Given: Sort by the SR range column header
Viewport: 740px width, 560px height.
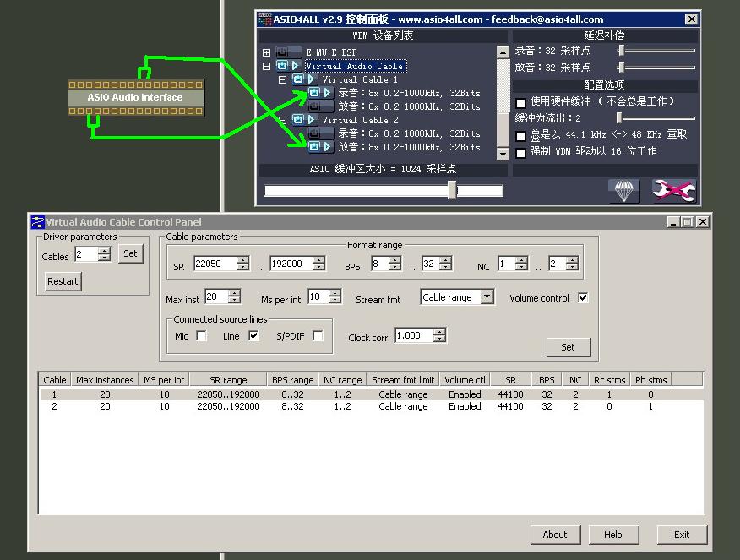Looking at the screenshot, I should [x=228, y=380].
